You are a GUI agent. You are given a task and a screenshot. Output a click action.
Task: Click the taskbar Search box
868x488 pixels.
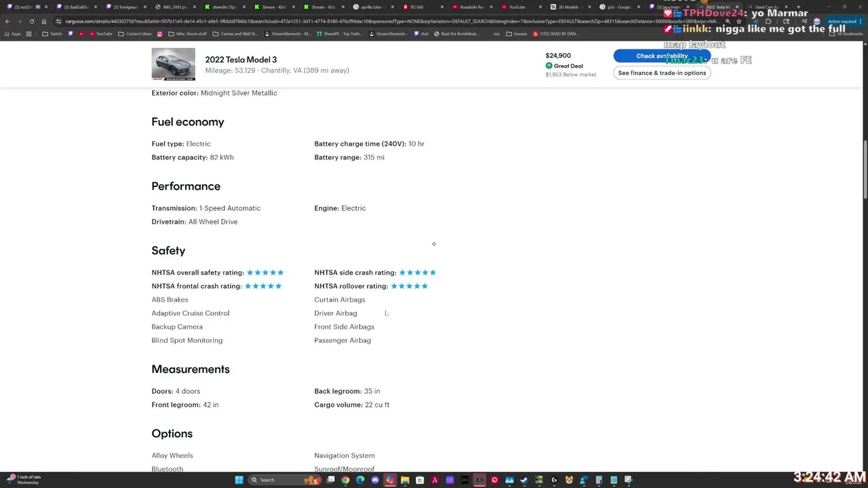pyautogui.click(x=285, y=480)
